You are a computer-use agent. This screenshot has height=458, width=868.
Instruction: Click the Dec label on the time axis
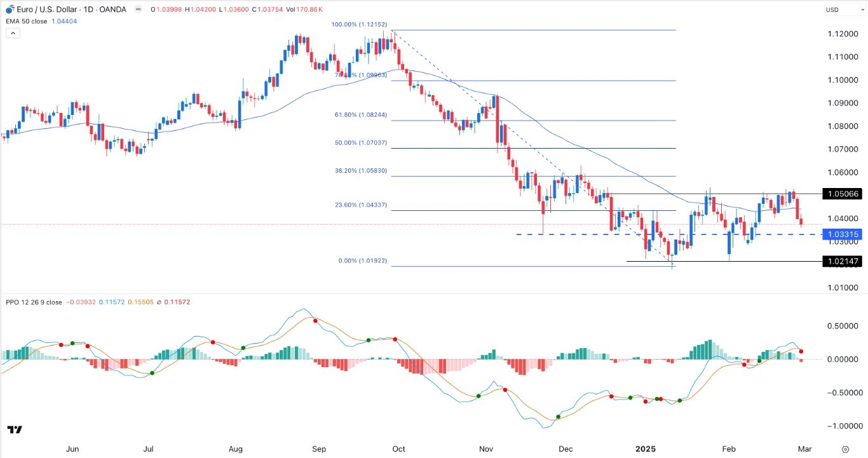pos(564,449)
